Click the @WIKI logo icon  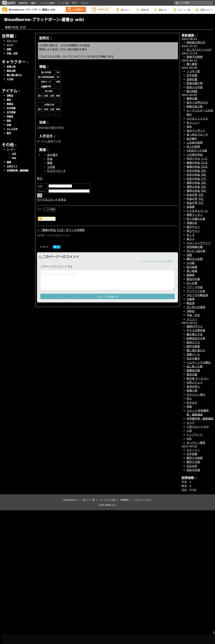click(x=9, y=3)
